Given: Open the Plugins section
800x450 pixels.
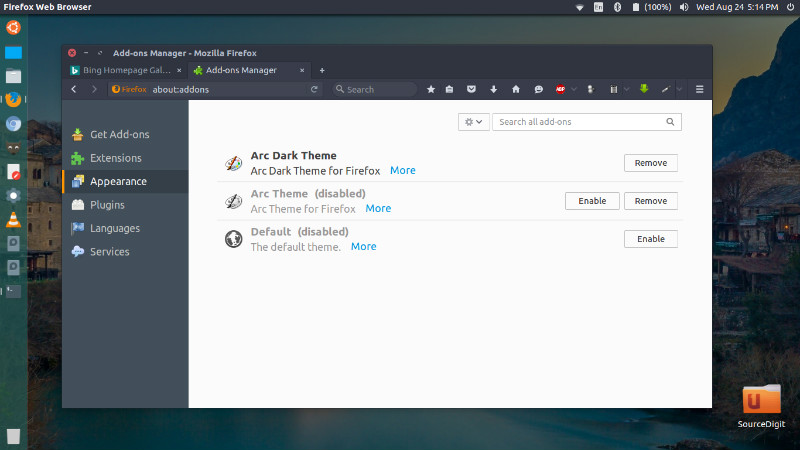Looking at the screenshot, I should (x=126, y=205).
